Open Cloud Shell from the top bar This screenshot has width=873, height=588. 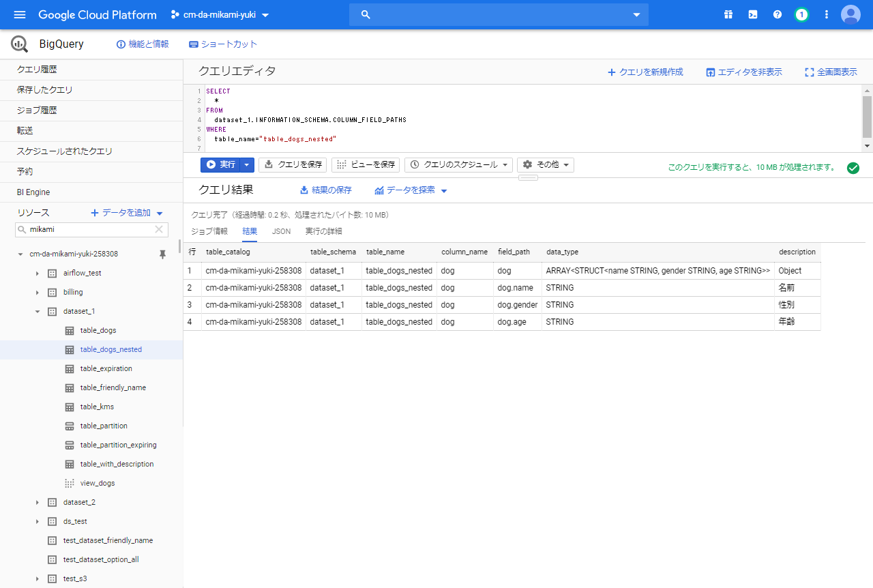point(752,14)
